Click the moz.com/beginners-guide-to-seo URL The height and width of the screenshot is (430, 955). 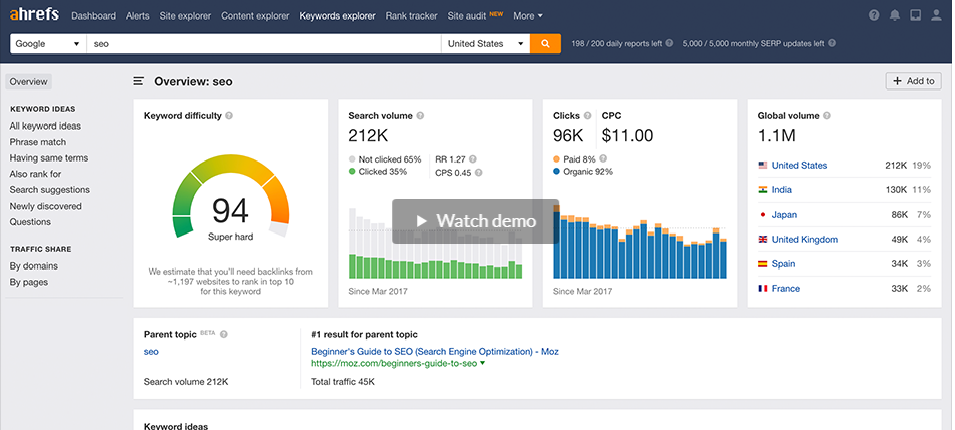click(x=394, y=364)
